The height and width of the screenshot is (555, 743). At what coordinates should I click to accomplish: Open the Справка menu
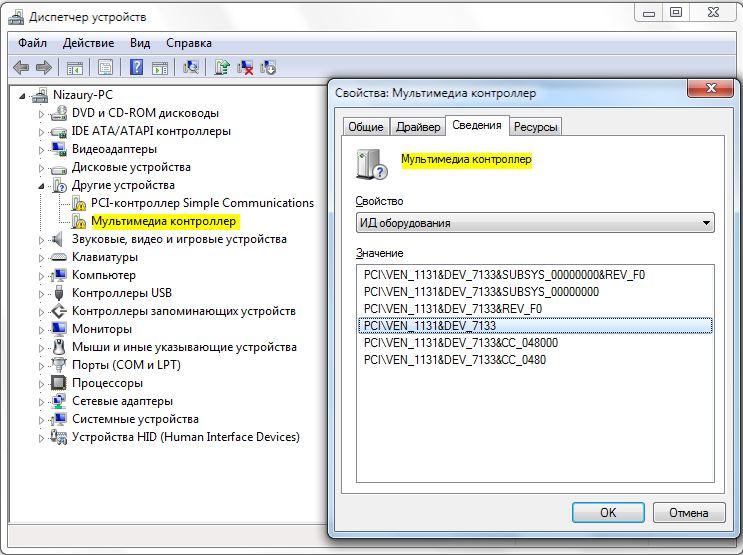188,43
